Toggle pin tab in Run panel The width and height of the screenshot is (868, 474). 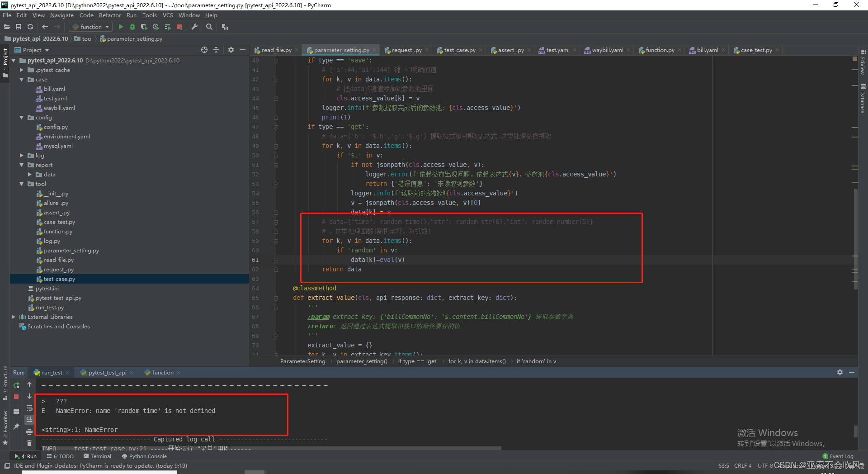(x=16, y=426)
